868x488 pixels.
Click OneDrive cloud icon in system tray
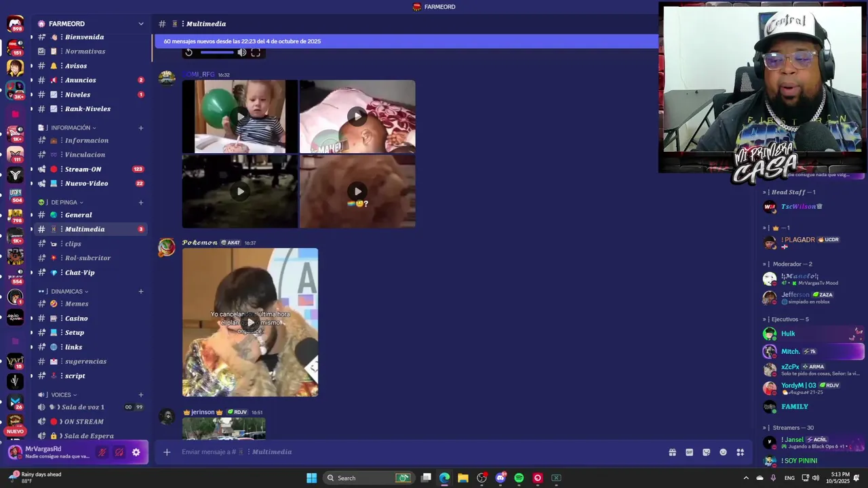tap(759, 478)
